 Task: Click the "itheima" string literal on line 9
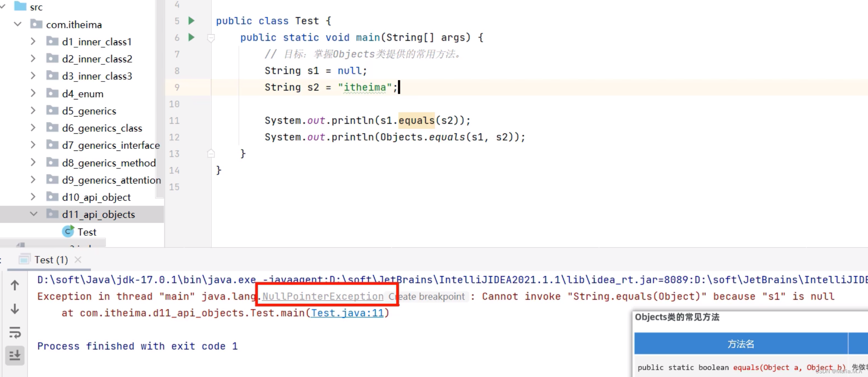[x=365, y=87]
